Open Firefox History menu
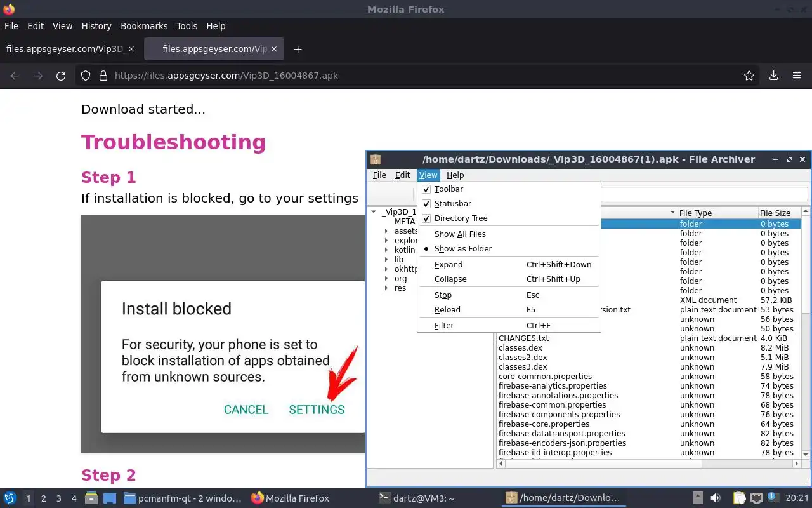The width and height of the screenshot is (812, 508). tap(96, 26)
